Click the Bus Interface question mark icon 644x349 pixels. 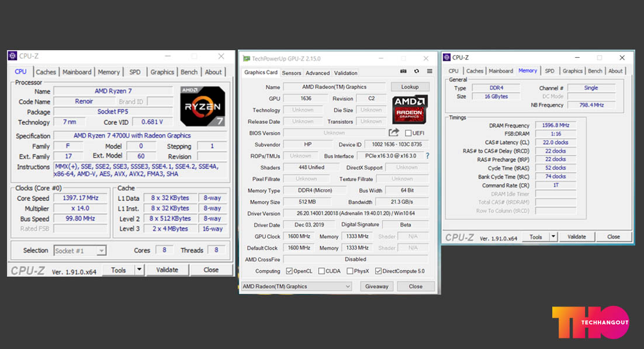[428, 156]
